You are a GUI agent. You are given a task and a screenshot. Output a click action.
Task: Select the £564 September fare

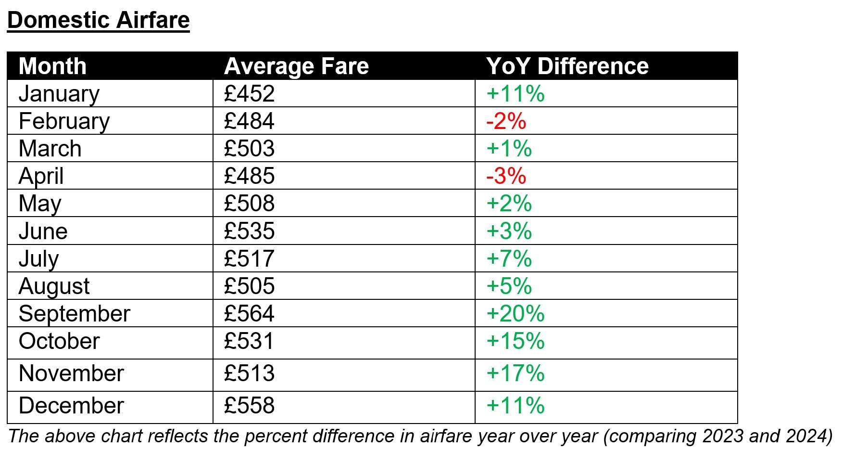pos(249,313)
